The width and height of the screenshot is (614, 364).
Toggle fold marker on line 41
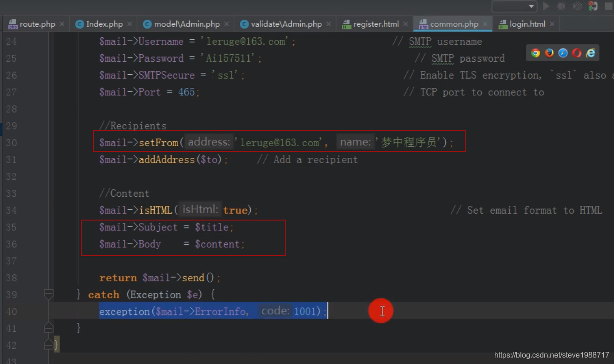(x=49, y=328)
